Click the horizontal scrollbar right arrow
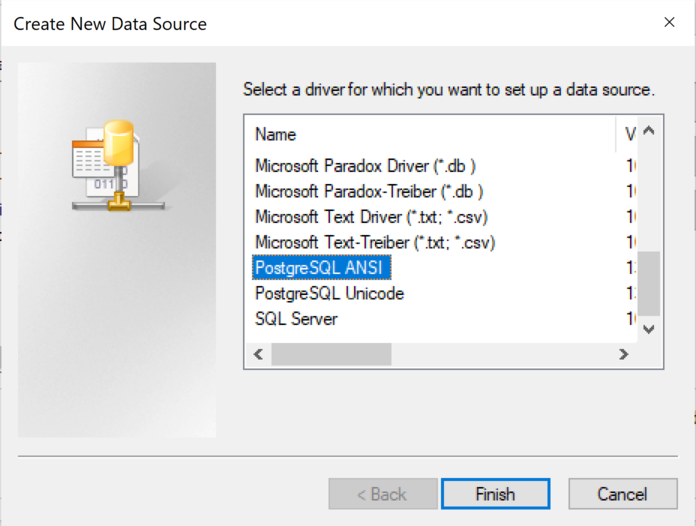The height and width of the screenshot is (526, 696). (x=623, y=354)
